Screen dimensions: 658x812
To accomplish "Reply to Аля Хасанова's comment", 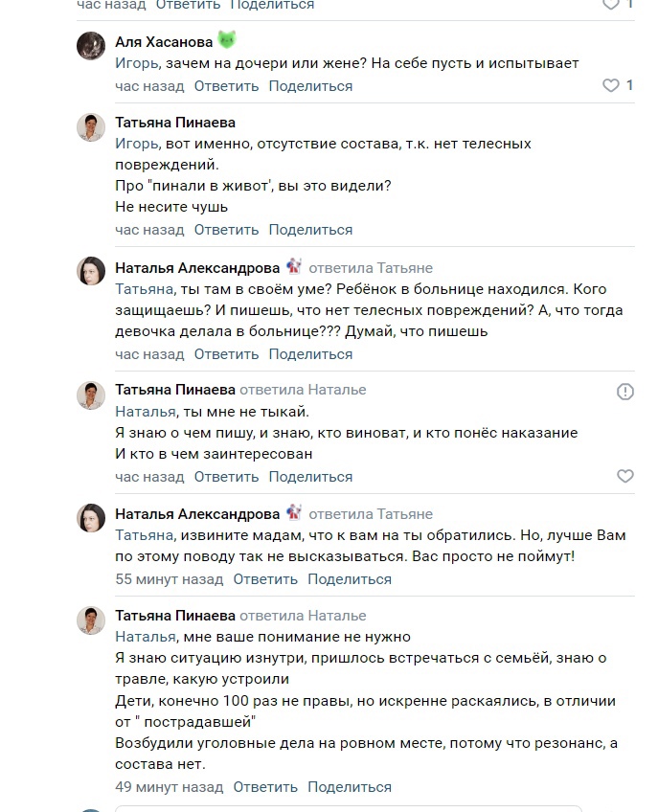I will (226, 86).
